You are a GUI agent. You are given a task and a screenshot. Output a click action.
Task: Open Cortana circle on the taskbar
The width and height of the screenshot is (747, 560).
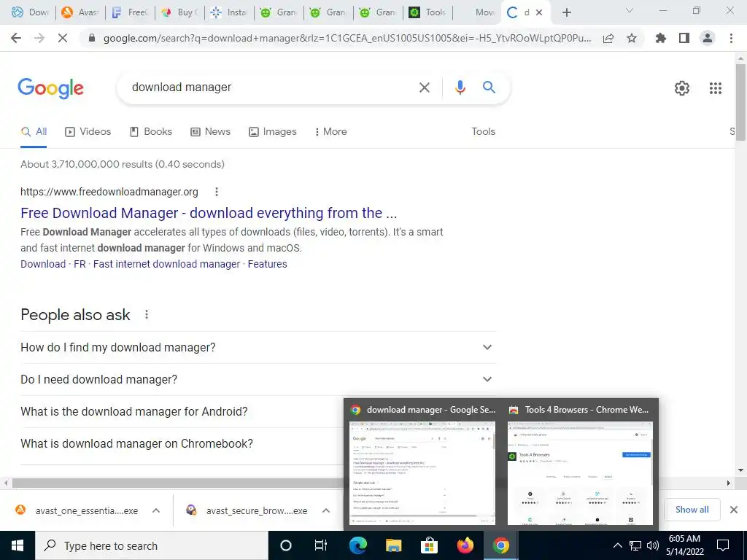tap(285, 545)
